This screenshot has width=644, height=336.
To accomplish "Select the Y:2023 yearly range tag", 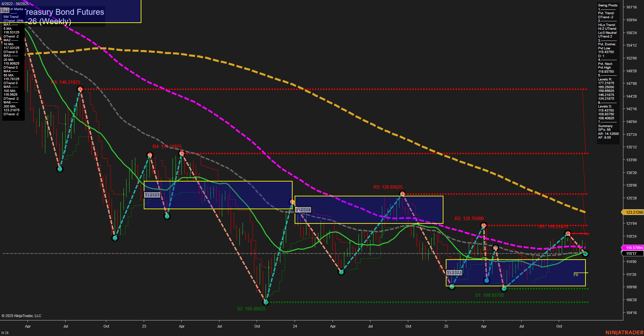I will [x=153, y=195].
